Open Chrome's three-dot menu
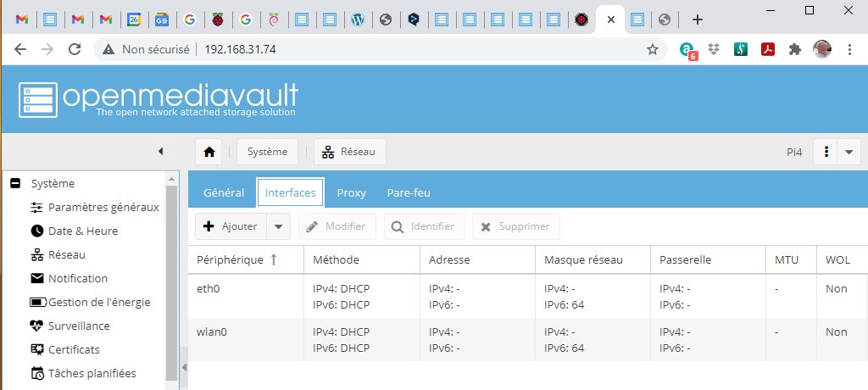The height and width of the screenshot is (390, 868). (x=849, y=49)
